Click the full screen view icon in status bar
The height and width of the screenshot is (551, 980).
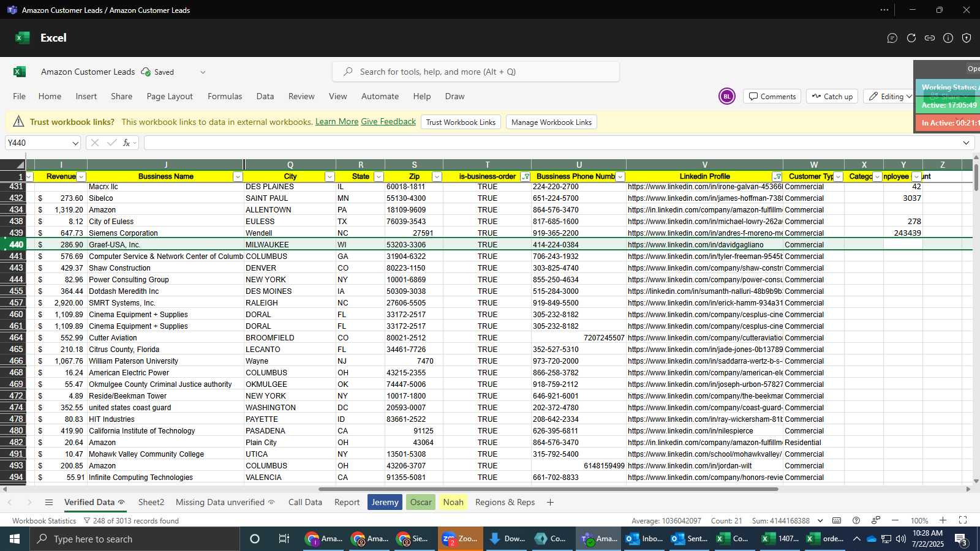coord(963,520)
